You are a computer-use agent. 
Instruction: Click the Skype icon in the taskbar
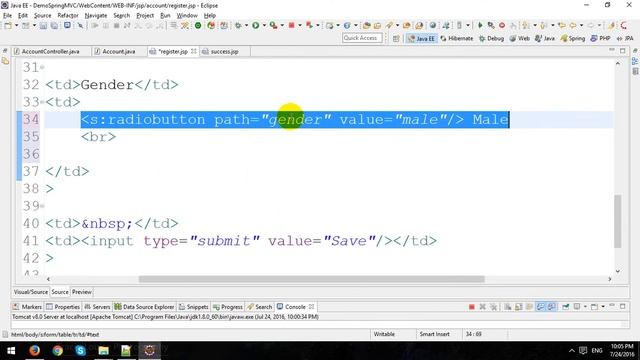(x=80, y=350)
